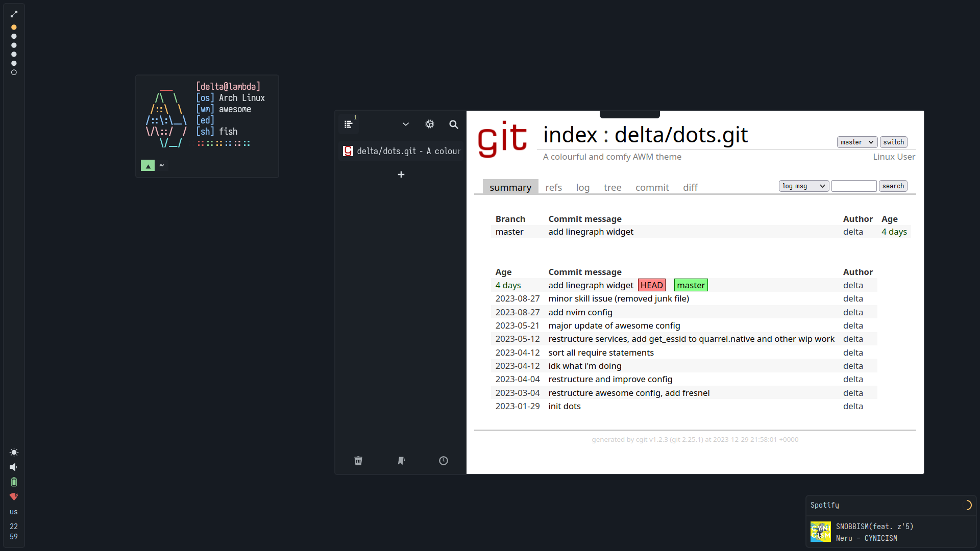The width and height of the screenshot is (980, 551).
Task: Open the master branch dropdown
Action: pos(857,142)
